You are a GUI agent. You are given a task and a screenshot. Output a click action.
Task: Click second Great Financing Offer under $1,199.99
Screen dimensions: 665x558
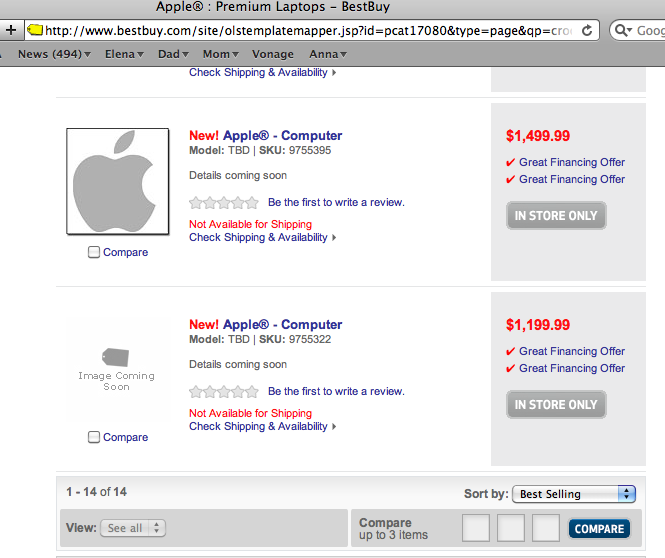(572, 368)
